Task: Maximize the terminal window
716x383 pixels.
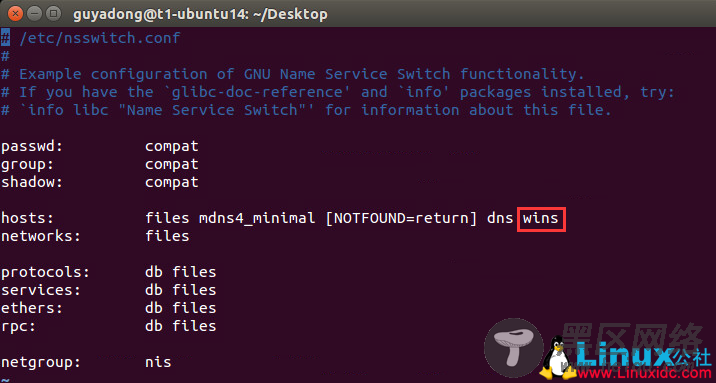Action: click(54, 14)
